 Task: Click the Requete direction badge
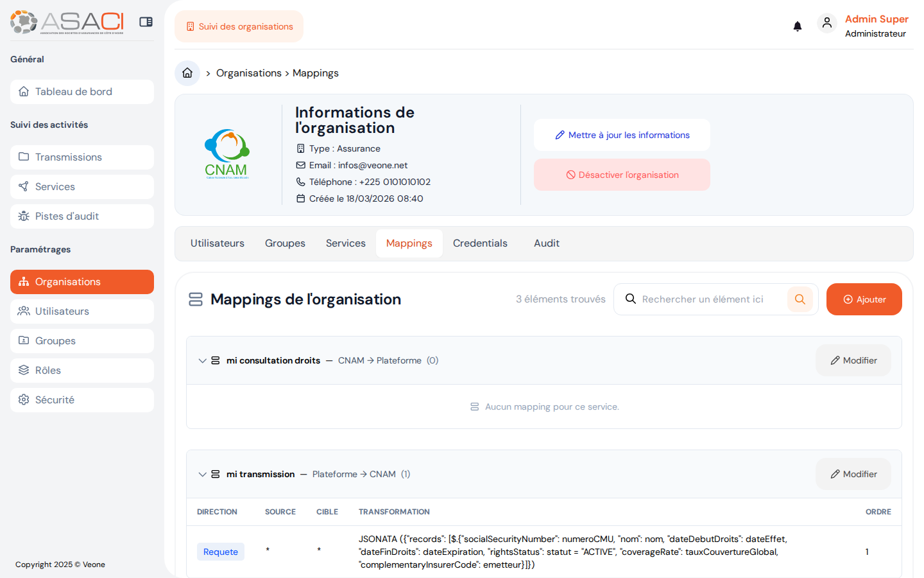coord(221,551)
